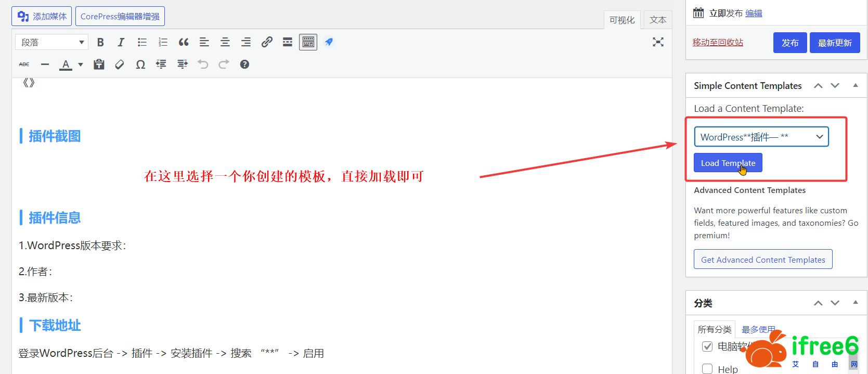Viewport: 868px width, 374px height.
Task: Collapse the Simple Content Templates panel
Action: coord(855,86)
